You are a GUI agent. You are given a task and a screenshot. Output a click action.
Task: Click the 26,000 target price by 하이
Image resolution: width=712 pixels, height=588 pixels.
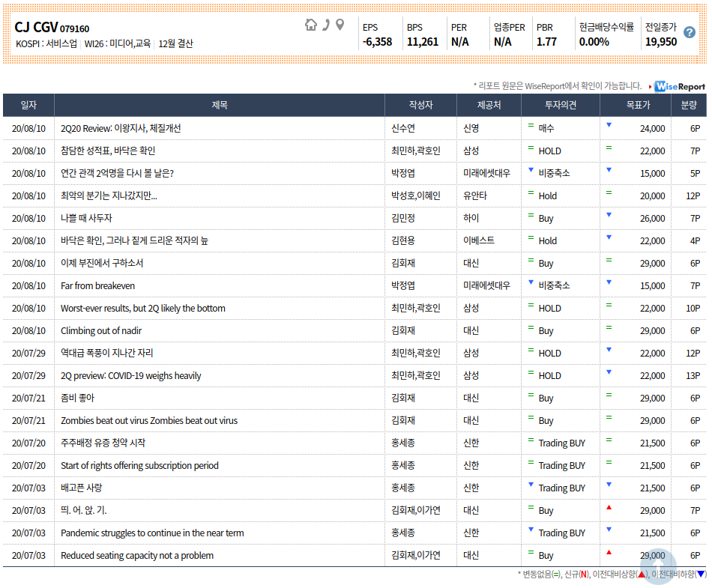click(653, 218)
